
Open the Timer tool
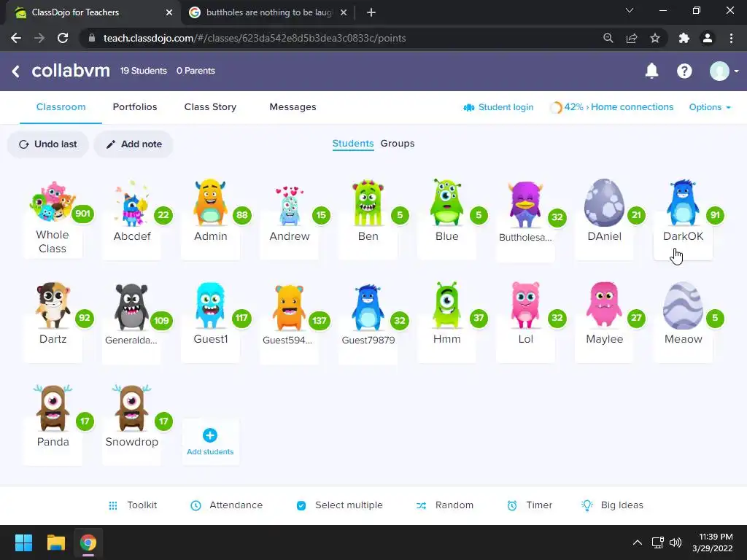coord(530,505)
